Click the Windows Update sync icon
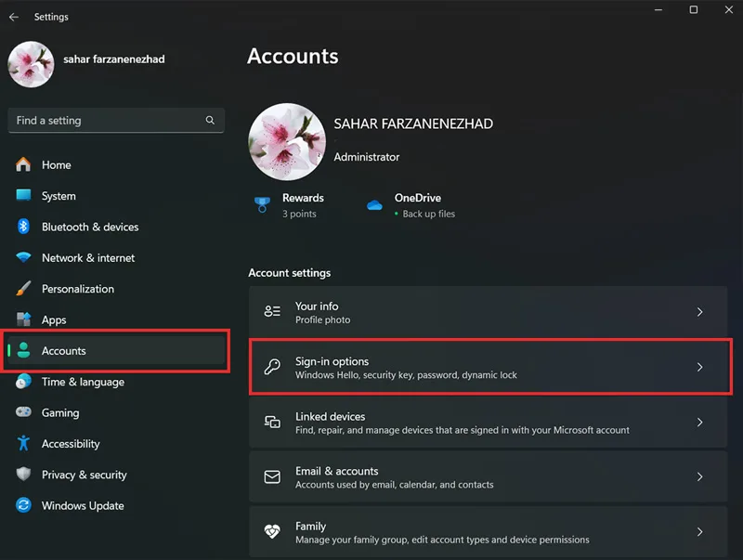 coord(23,505)
